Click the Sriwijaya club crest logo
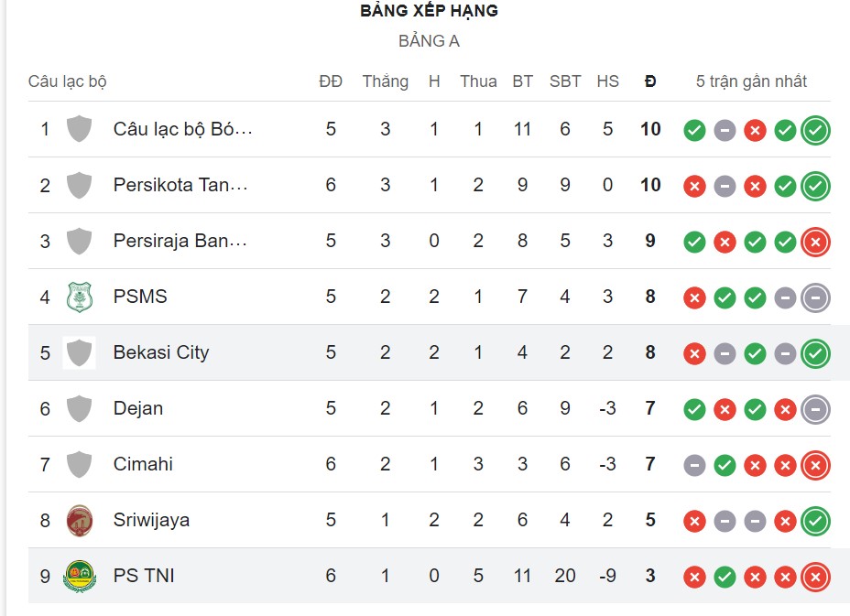850x616 pixels. [x=80, y=520]
